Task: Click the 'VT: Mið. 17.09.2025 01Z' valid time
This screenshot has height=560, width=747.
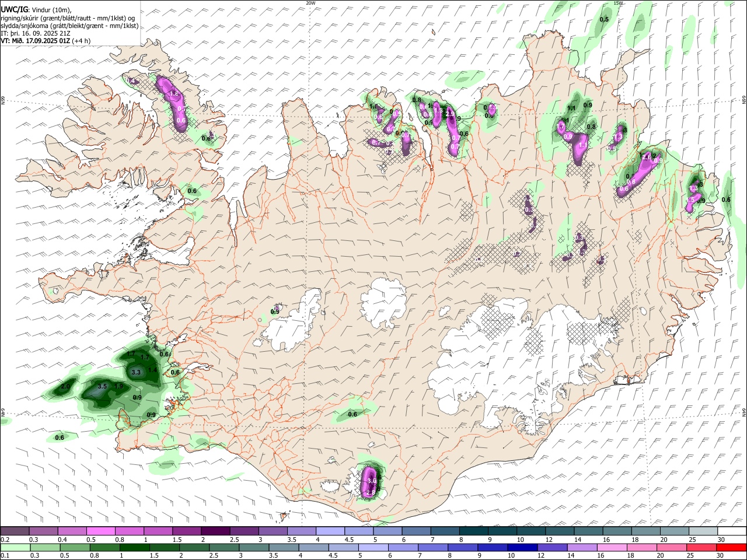Action: (x=36, y=41)
